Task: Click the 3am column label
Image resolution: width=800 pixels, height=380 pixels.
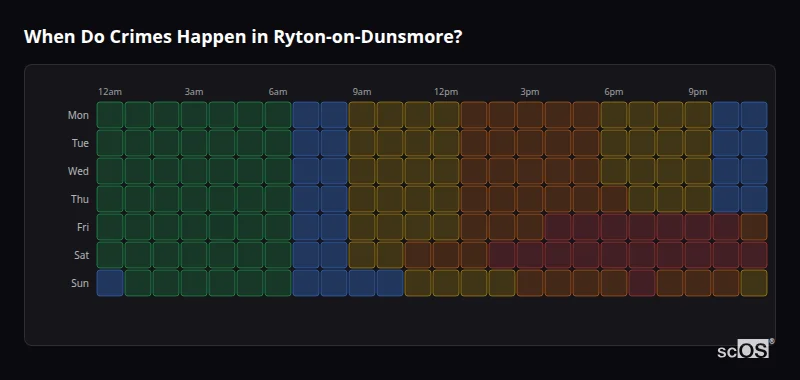Action: coord(194,92)
